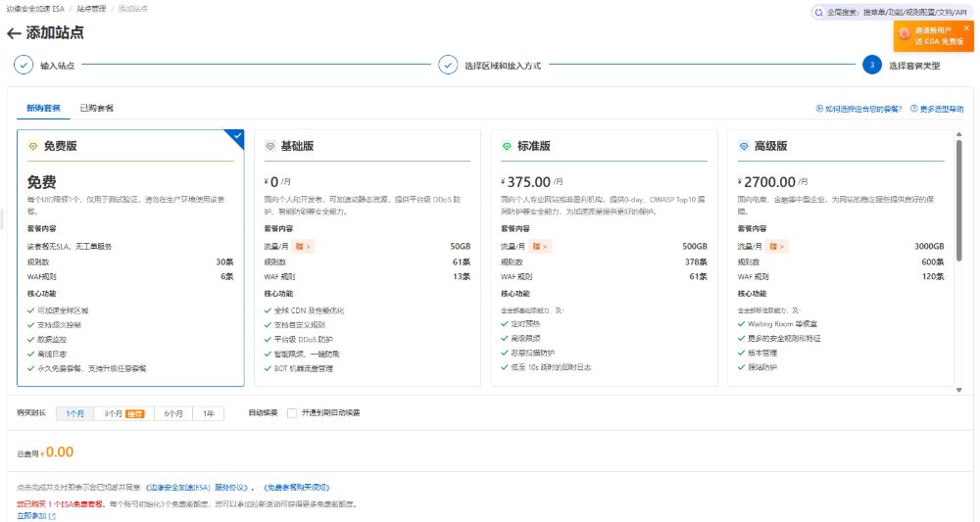Click the 基础版 plan diamond icon
The height and width of the screenshot is (522, 980).
click(269, 146)
